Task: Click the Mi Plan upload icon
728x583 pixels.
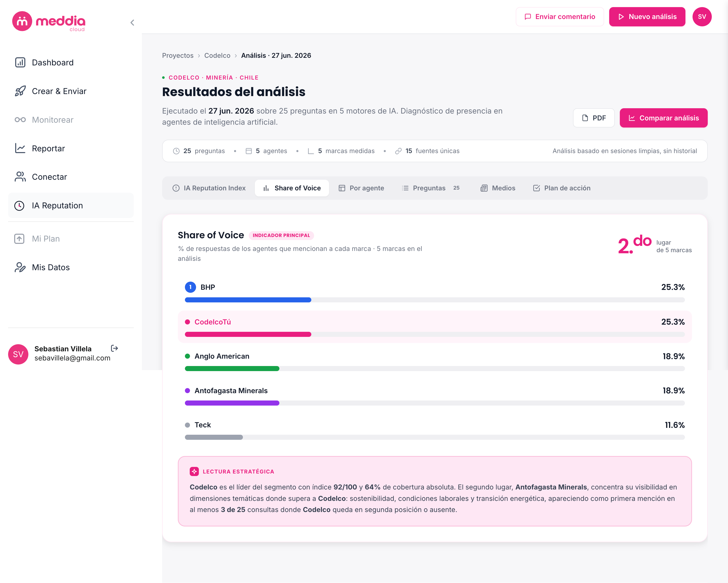Action: 19,239
